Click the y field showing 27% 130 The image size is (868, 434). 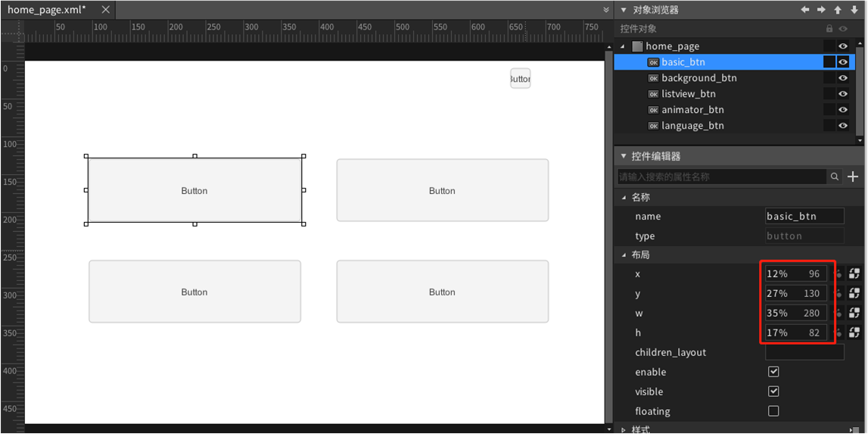(x=795, y=293)
